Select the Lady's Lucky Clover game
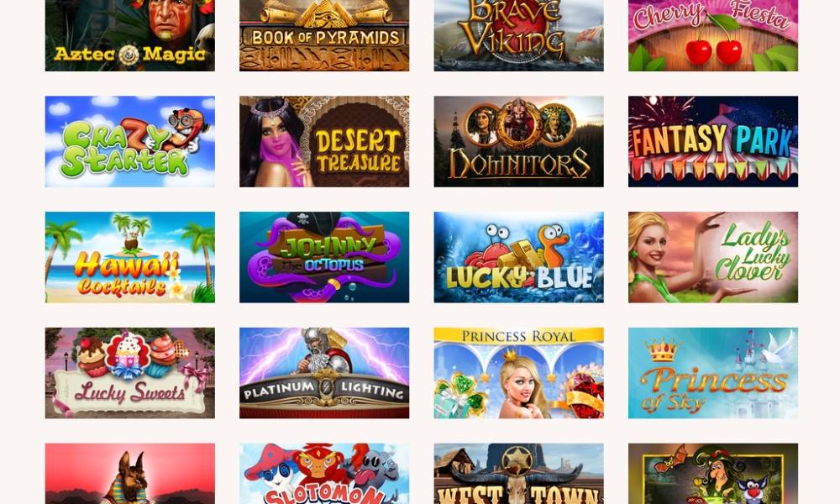 (x=713, y=257)
